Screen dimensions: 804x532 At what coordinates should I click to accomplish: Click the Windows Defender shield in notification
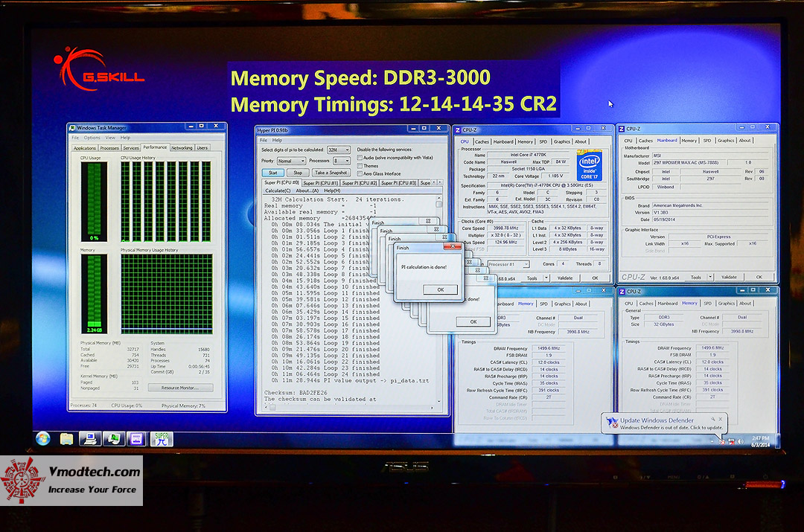[x=612, y=423]
